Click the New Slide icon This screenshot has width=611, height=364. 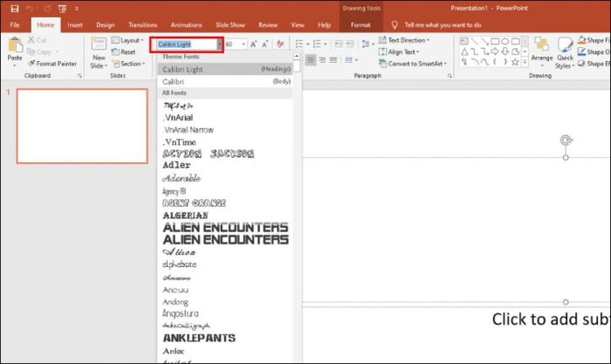click(x=99, y=44)
